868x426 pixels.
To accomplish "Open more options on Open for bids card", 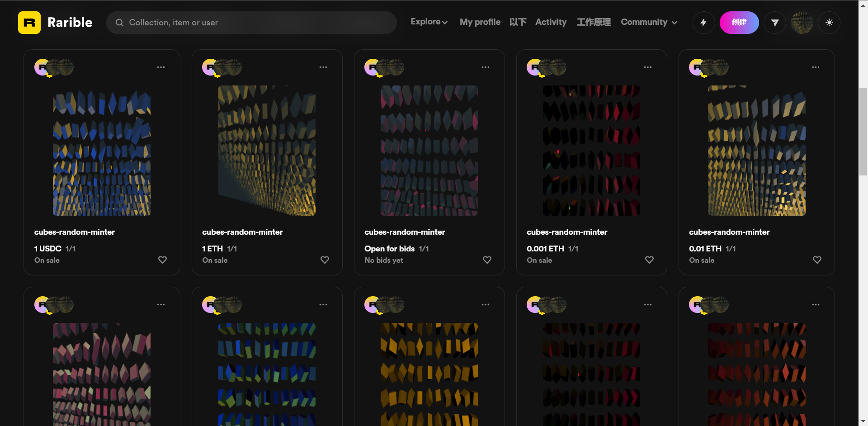I will pos(486,67).
